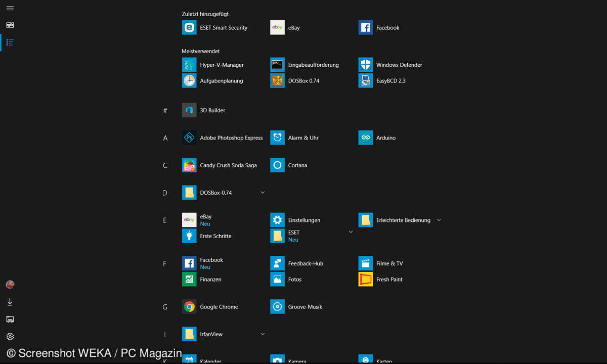Start Windows Defender
The width and height of the screenshot is (607, 364).
391,65
